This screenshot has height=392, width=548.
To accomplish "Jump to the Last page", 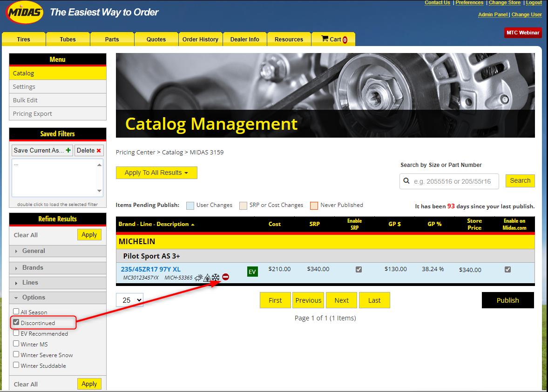I will pyautogui.click(x=374, y=300).
